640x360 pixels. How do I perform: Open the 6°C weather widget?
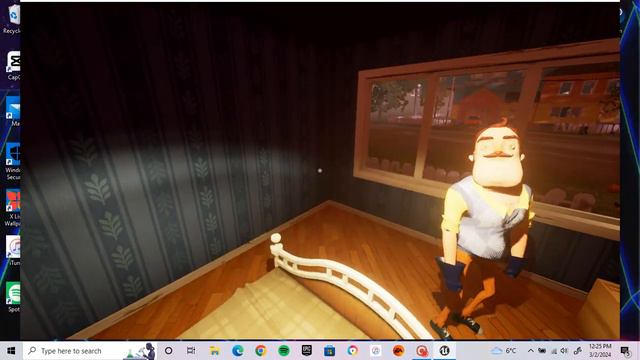(503, 351)
